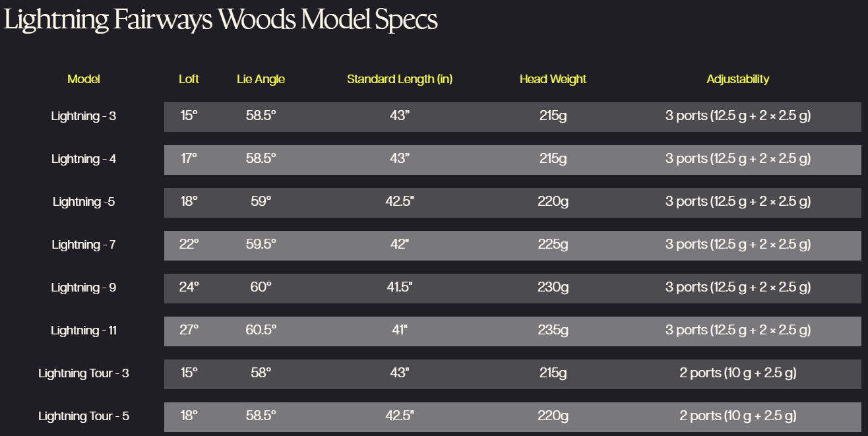Click the Standard Length (in) column header
Screen dimensions: 868x436
coord(400,79)
